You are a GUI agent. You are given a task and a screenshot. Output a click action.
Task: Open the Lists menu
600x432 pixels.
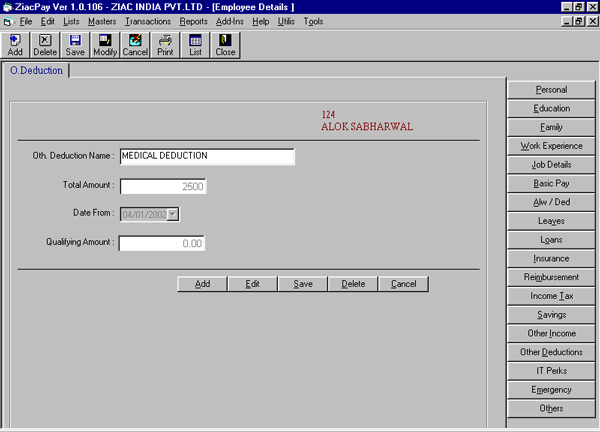(71, 21)
